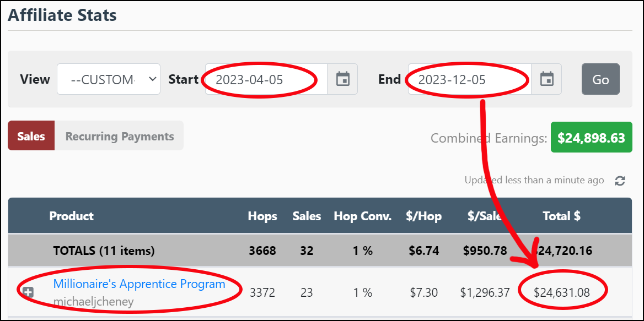644x321 pixels.
Task: Sort by the Total $ column header
Action: pos(561,216)
